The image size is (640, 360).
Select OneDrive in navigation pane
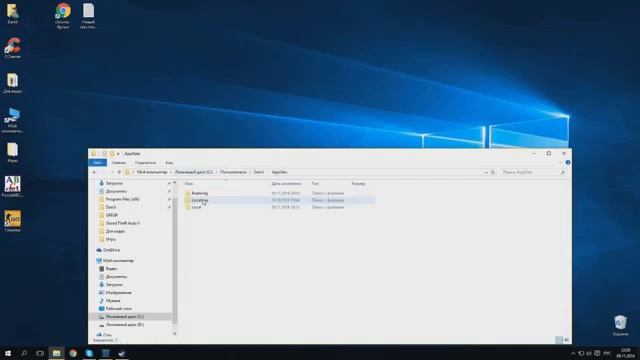(111, 250)
